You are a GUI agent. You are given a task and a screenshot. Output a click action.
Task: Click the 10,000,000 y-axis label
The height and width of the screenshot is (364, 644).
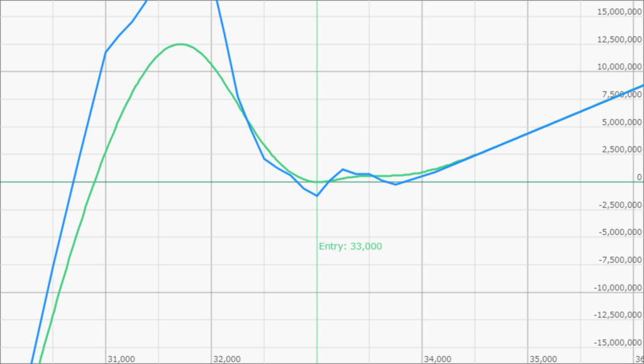619,67
